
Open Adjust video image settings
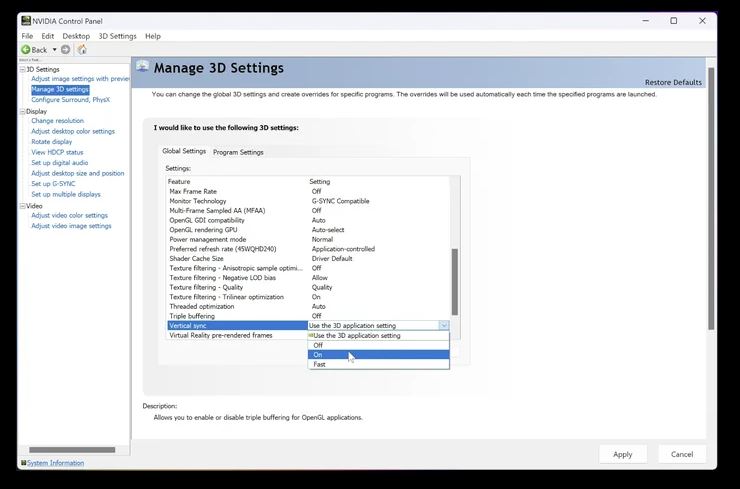pos(71,226)
